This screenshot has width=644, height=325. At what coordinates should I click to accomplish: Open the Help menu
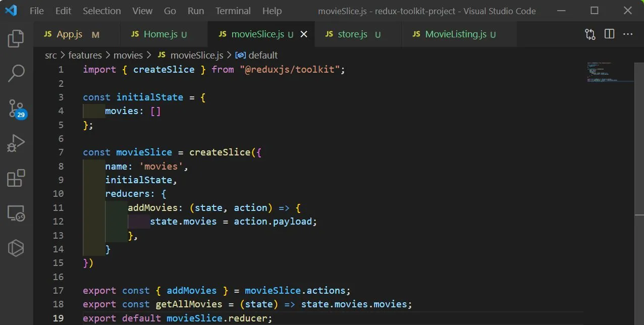[x=272, y=11]
